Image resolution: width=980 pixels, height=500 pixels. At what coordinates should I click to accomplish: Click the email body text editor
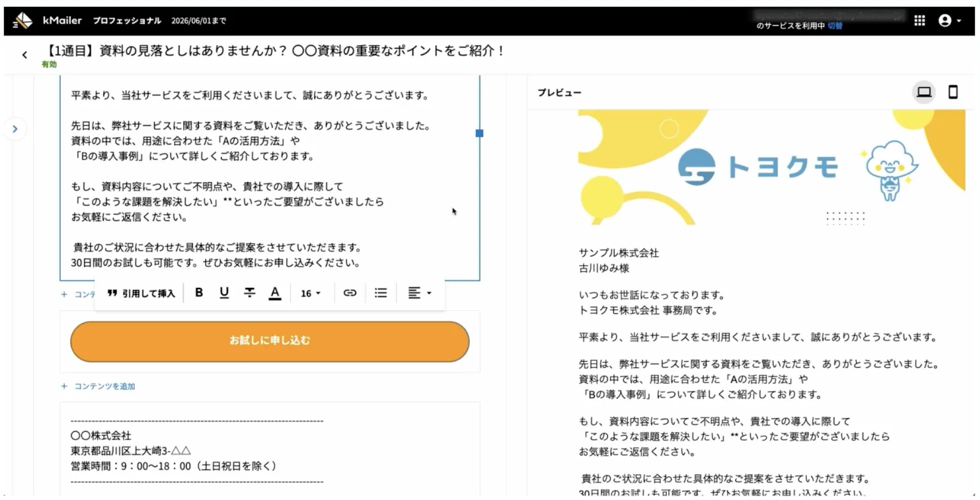(x=270, y=178)
